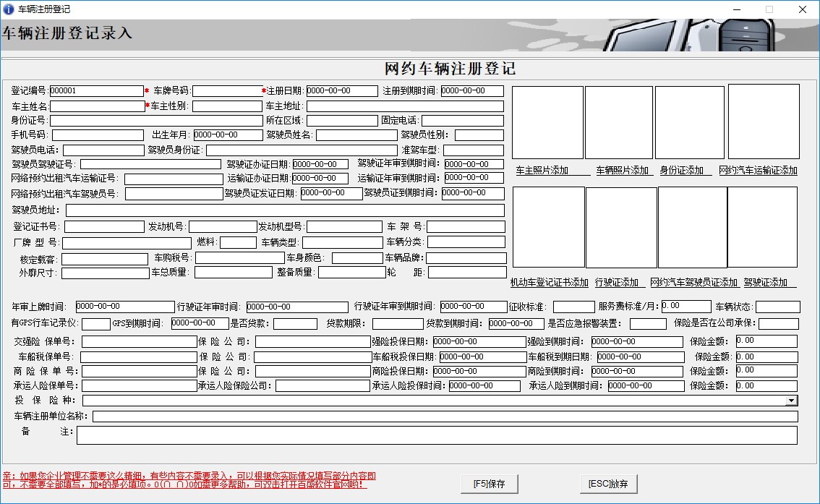820x504 pixels.
Task: Focus the 注册到期时间 date field
Action: click(x=472, y=91)
